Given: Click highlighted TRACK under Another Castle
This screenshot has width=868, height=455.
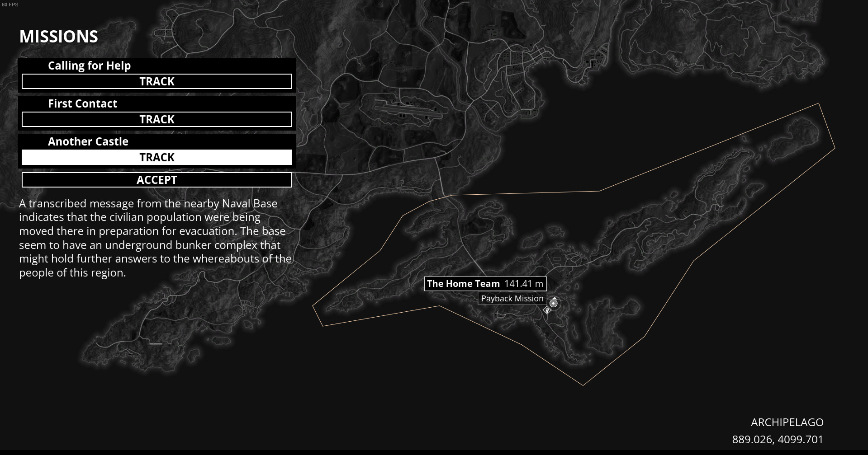Looking at the screenshot, I should click(x=157, y=157).
